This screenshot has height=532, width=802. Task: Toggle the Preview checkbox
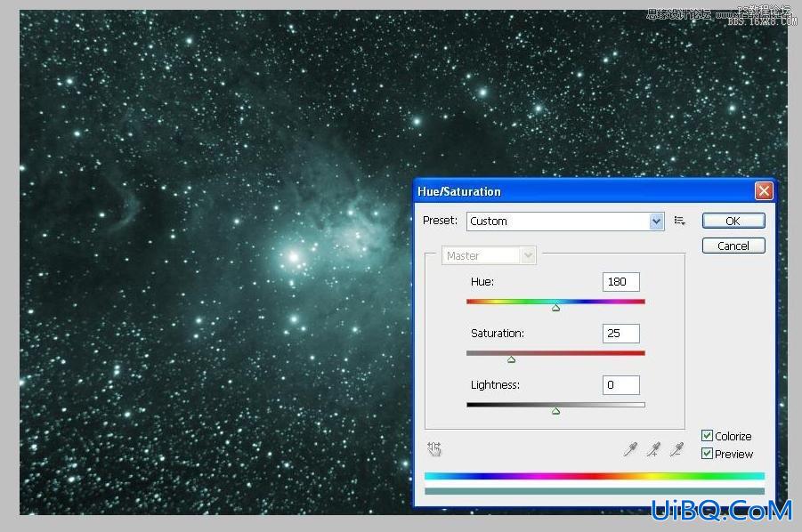point(707,454)
